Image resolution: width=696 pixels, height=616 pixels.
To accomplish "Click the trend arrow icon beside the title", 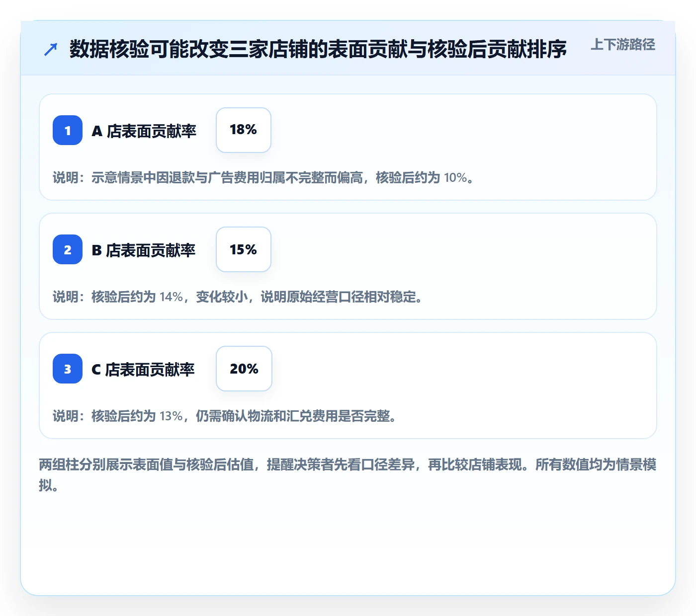I will [51, 49].
